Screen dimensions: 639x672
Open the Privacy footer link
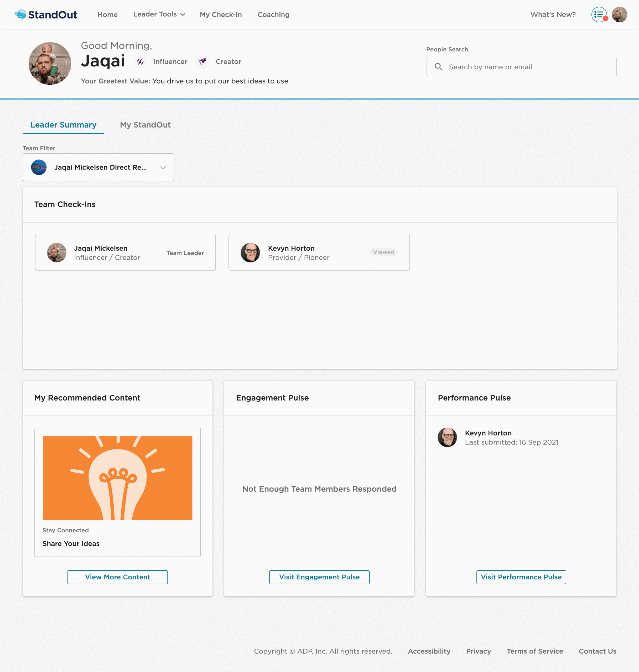[479, 651]
